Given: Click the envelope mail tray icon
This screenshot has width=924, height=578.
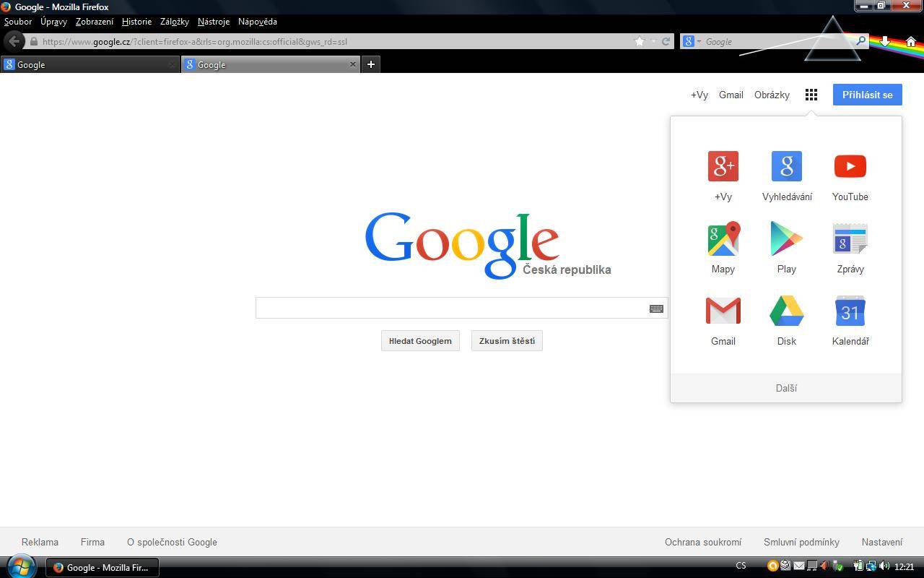Looking at the screenshot, I should [x=799, y=566].
